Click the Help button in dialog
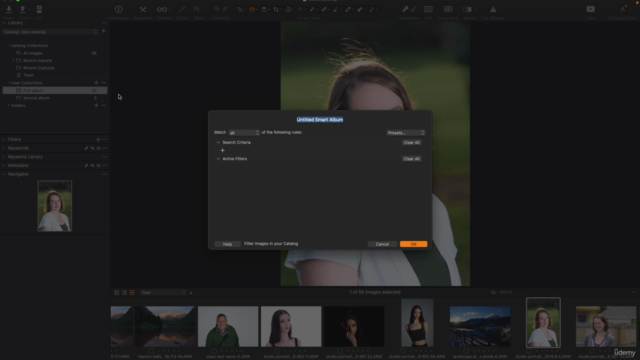The width and height of the screenshot is (640, 360). [x=227, y=244]
